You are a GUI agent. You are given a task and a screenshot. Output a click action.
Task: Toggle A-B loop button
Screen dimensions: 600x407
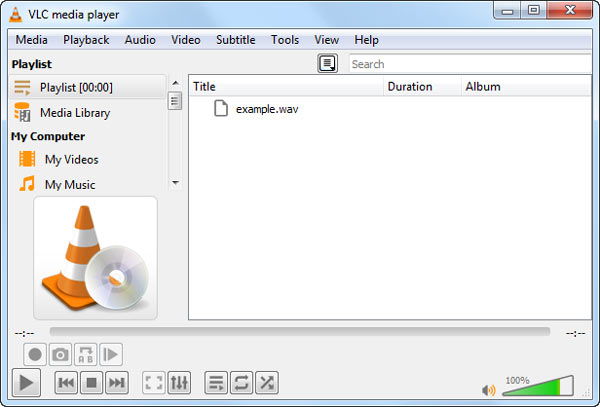point(86,354)
